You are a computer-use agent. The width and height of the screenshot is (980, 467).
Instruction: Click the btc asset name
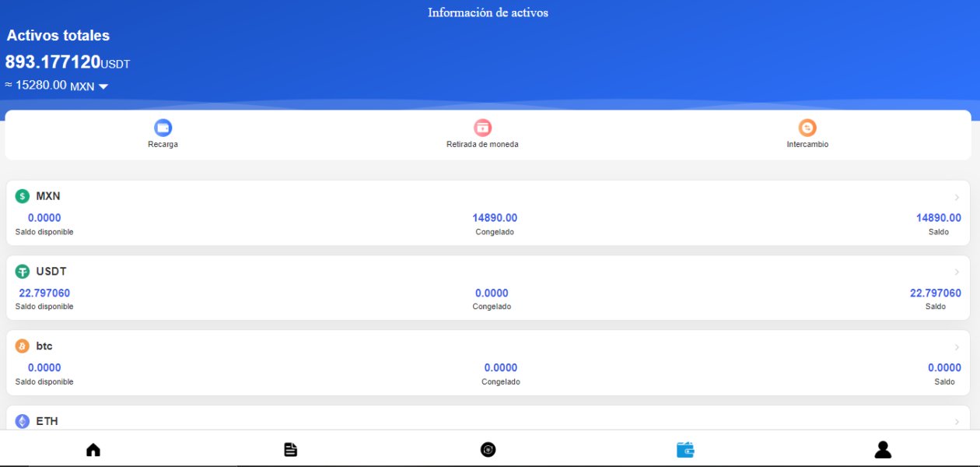(44, 346)
